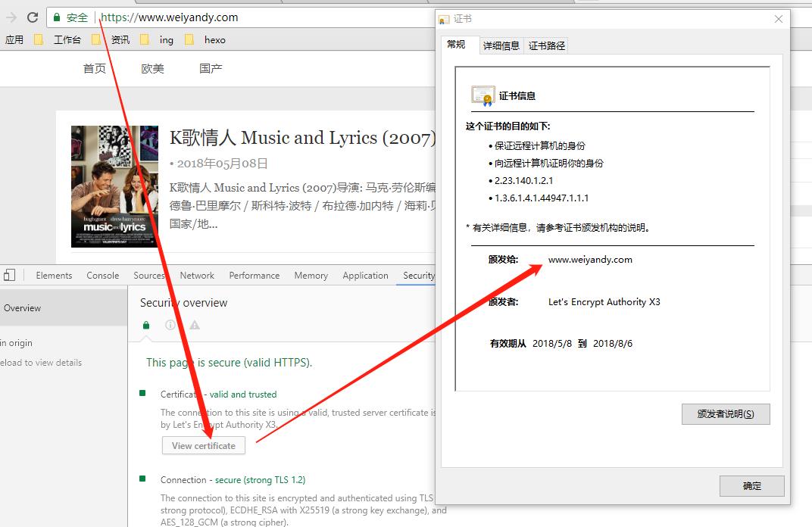Click the warning triangle icon in Security overview
The image size is (812, 527).
click(195, 325)
